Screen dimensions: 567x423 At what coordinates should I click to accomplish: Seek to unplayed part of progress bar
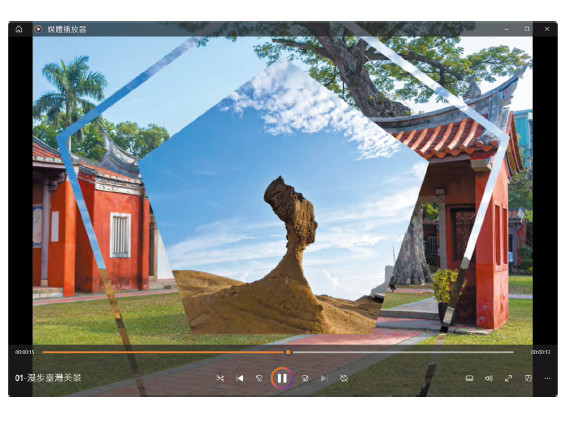tap(402, 352)
